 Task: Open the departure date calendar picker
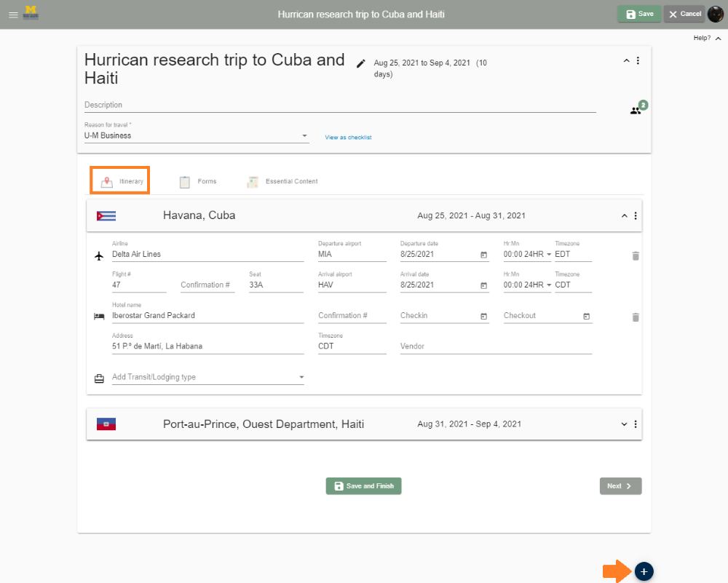coord(483,255)
